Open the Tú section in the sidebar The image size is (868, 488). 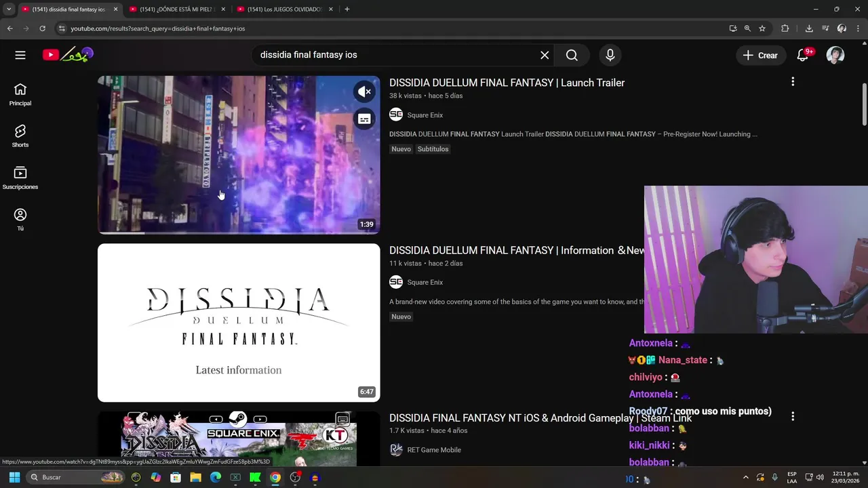(20, 220)
